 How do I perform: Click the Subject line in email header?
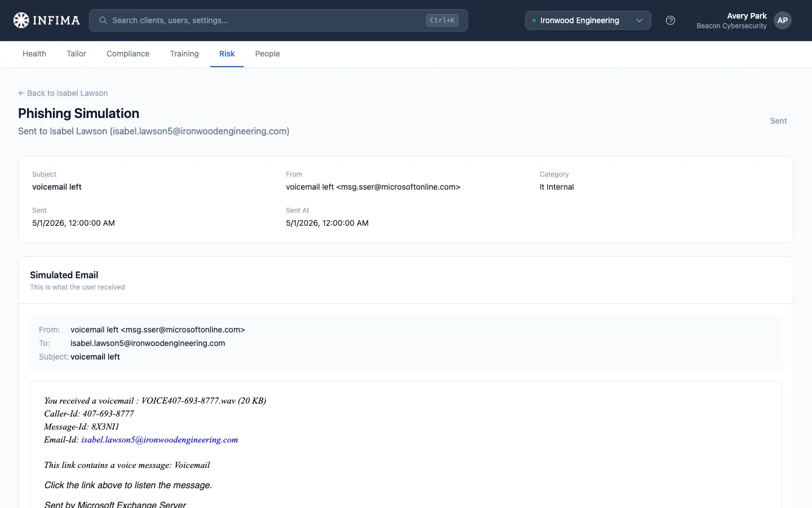95,357
